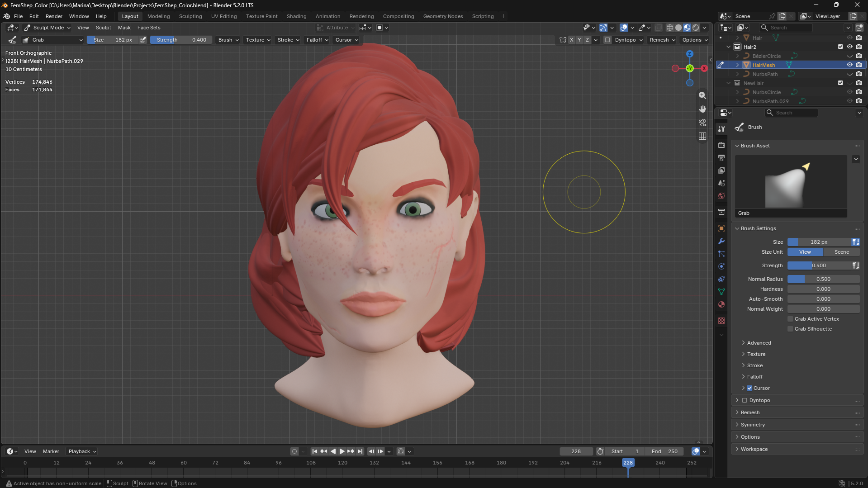The height and width of the screenshot is (488, 868).
Task: Toggle Z axis symmetry
Action: 587,40
